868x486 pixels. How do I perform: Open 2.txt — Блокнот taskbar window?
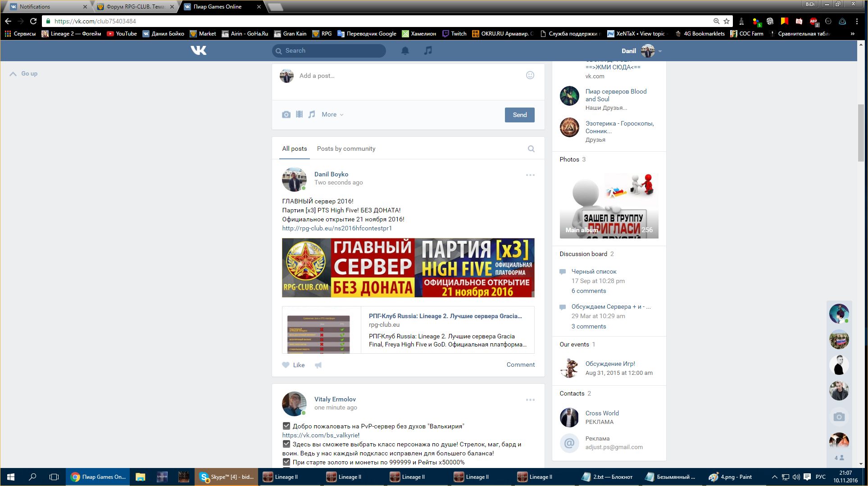point(607,477)
